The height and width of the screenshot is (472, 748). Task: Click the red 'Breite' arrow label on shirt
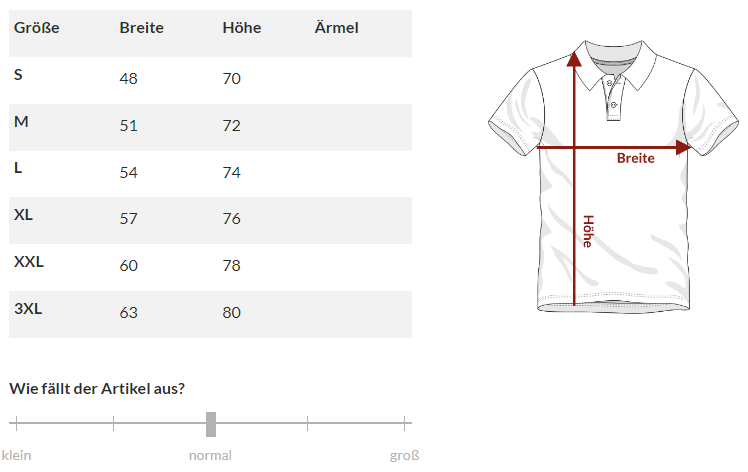(636, 158)
